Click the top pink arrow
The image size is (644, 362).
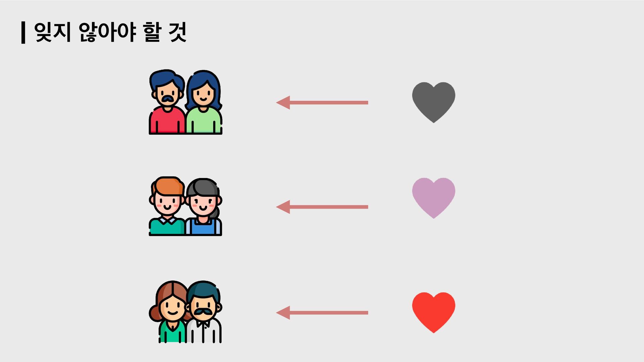coord(322,103)
